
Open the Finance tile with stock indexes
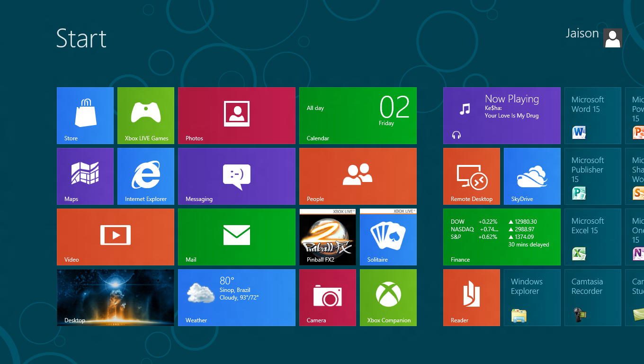[x=502, y=237]
